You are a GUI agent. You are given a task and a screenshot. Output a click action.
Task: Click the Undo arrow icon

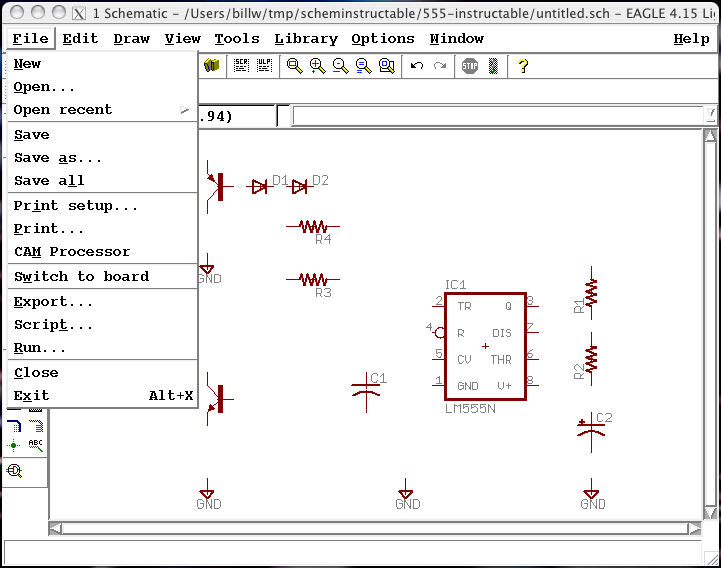pos(417,66)
